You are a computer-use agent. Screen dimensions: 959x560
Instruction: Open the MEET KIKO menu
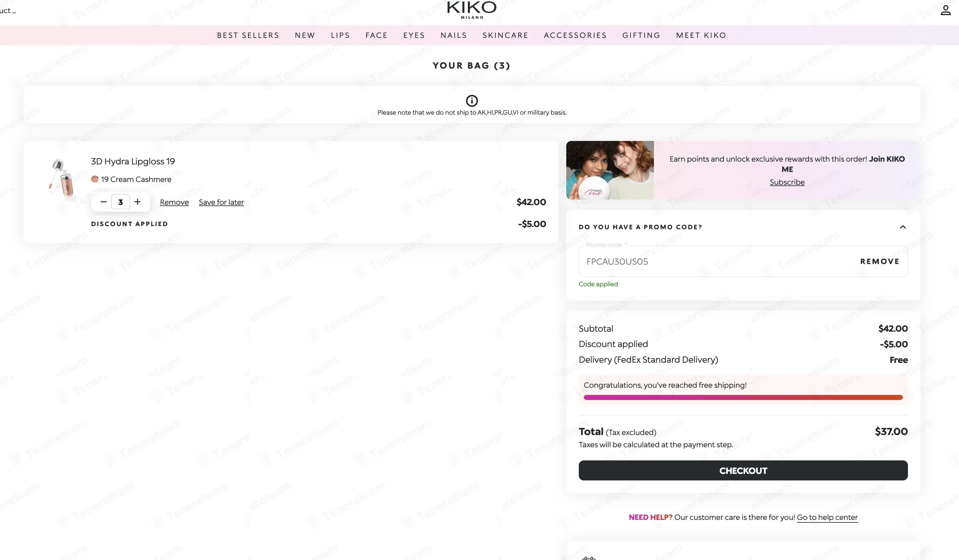tap(701, 35)
